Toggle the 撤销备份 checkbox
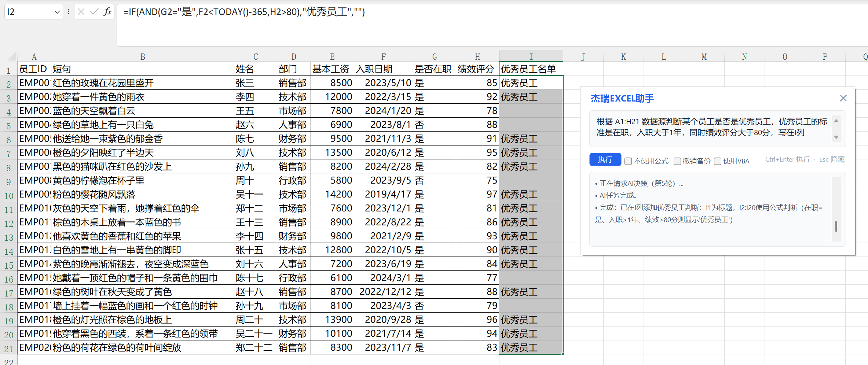 [x=677, y=161]
